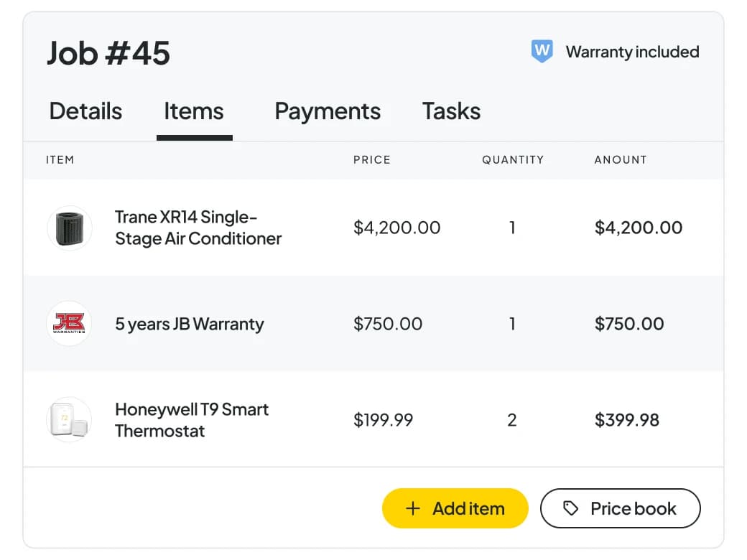Viewport: 747px width, 560px height.
Task: Click the Honeywell thermostat product image
Action: 70,419
